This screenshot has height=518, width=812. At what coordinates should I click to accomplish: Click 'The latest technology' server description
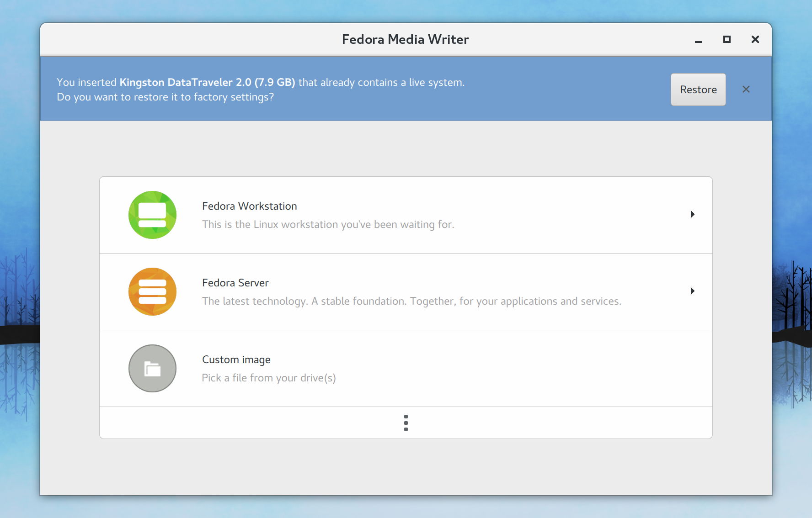[x=412, y=301]
